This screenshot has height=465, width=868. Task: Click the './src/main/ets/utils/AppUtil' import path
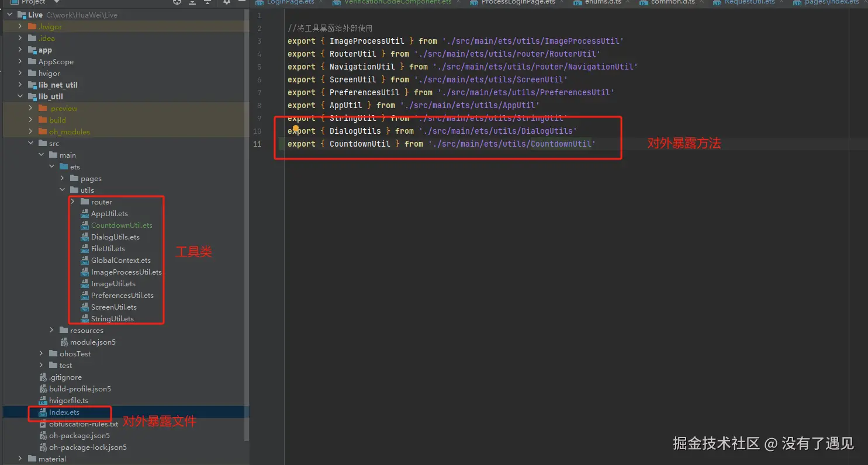(469, 105)
